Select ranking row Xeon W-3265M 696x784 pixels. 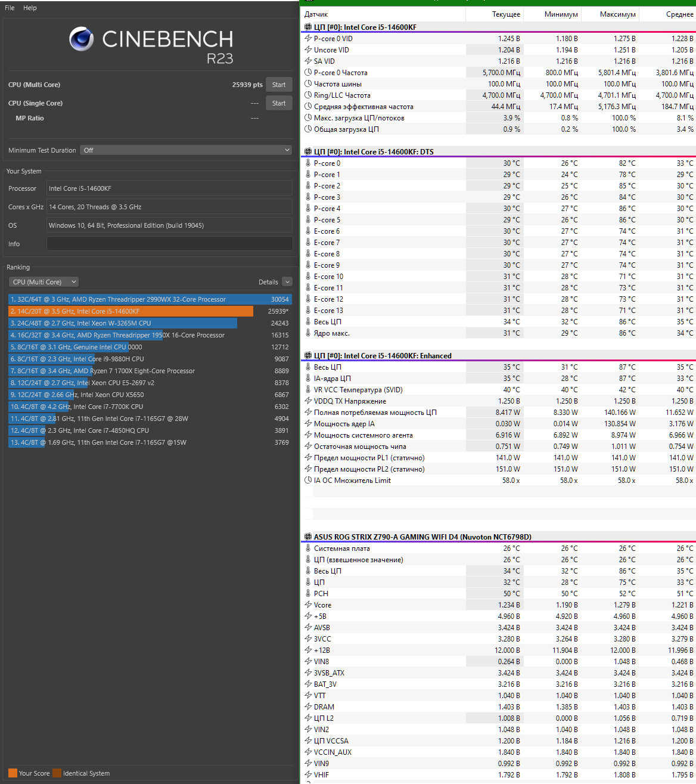150,323
